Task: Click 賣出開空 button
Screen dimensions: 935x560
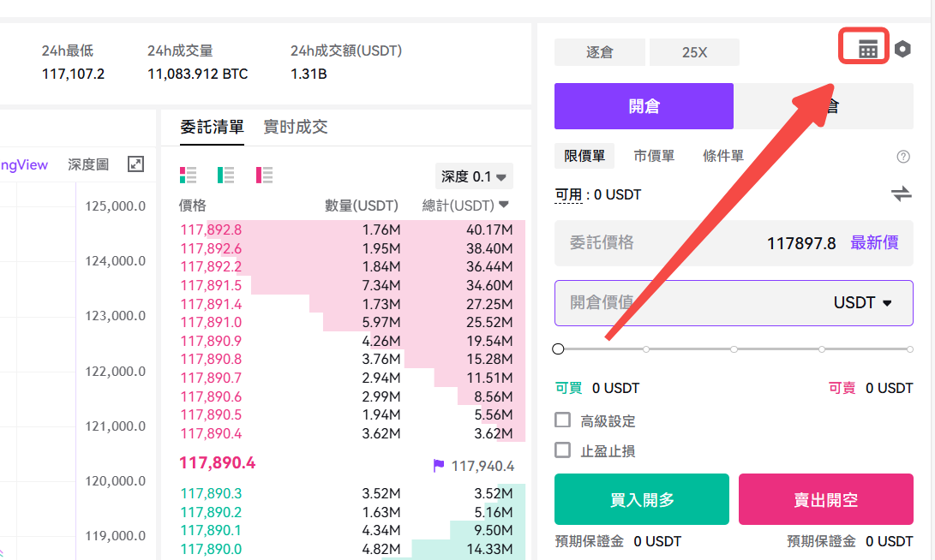Action: pyautogui.click(x=826, y=499)
